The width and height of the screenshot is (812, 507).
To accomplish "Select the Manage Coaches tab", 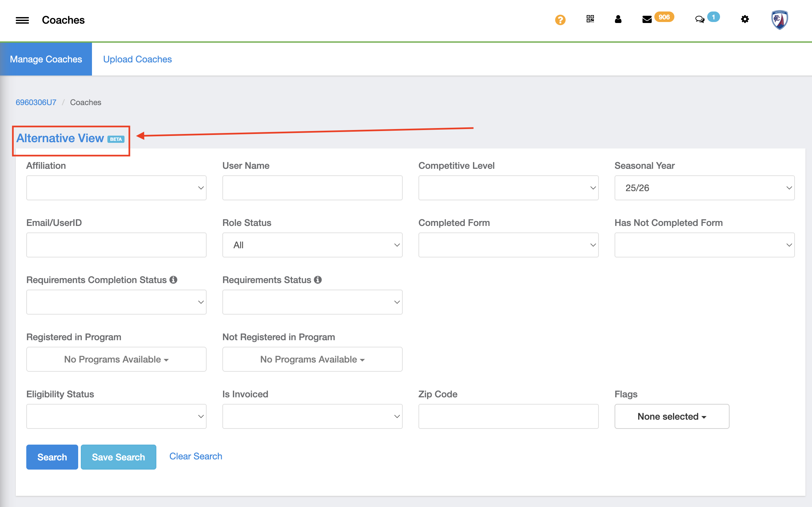I will (x=46, y=59).
